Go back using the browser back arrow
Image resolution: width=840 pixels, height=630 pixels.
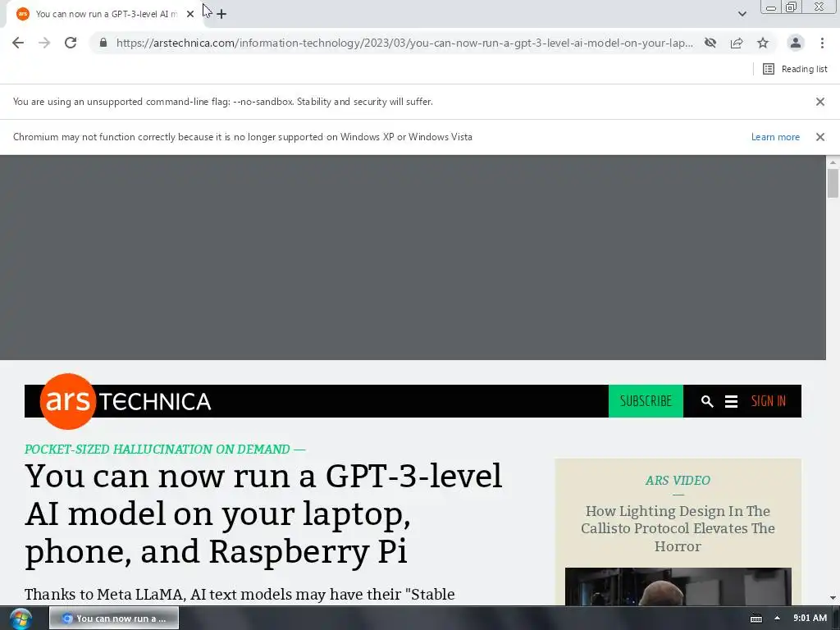(x=18, y=43)
